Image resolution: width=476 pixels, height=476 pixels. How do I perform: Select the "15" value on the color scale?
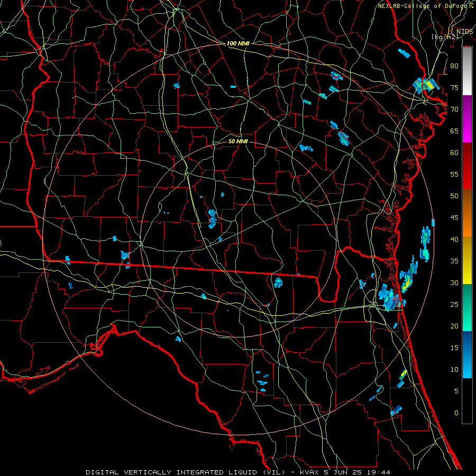454,348
